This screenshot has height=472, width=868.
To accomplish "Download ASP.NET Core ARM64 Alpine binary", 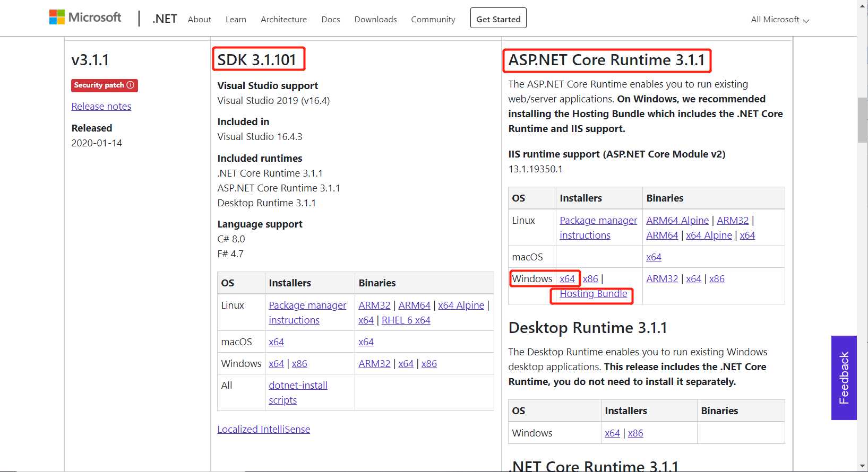I will point(677,220).
